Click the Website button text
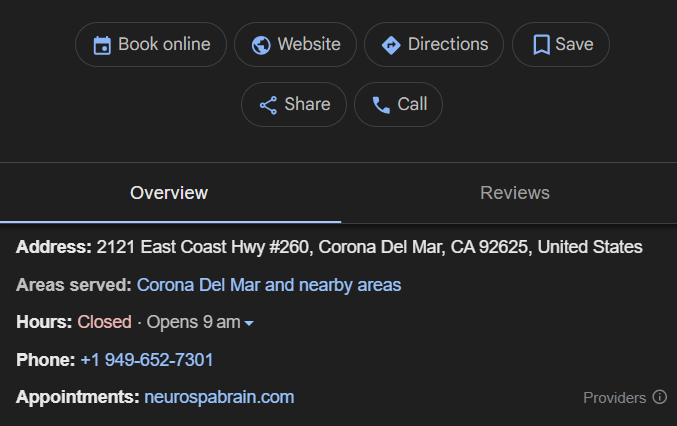This screenshot has height=426, width=677. tap(309, 44)
